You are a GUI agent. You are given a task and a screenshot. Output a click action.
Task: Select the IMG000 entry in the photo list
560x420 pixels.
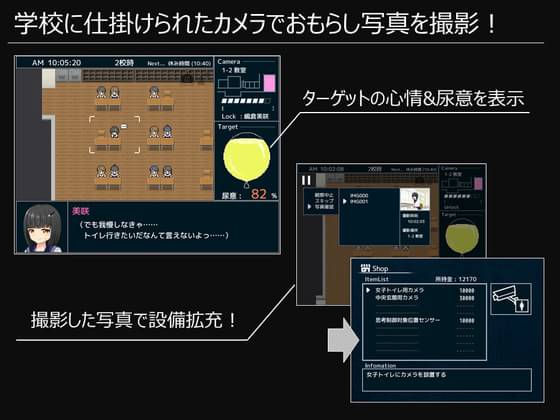pyautogui.click(x=359, y=195)
